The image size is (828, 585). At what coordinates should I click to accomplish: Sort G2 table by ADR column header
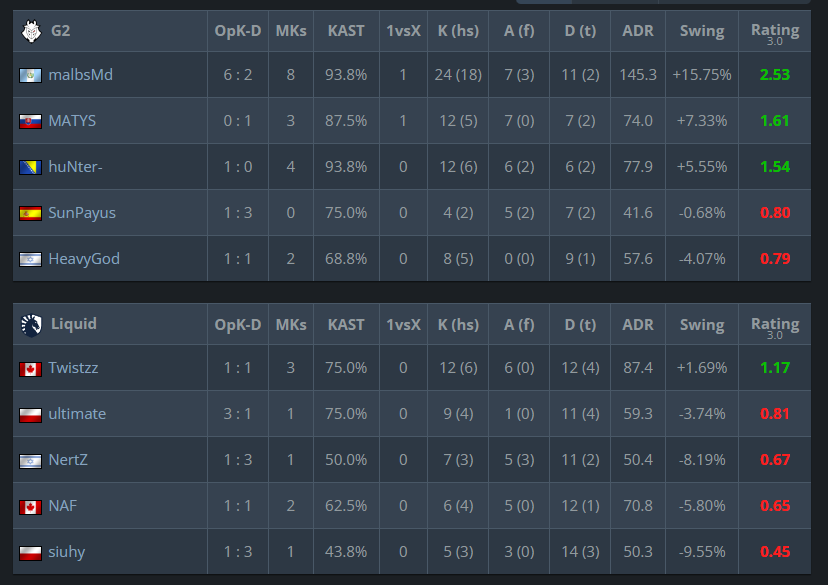638,31
